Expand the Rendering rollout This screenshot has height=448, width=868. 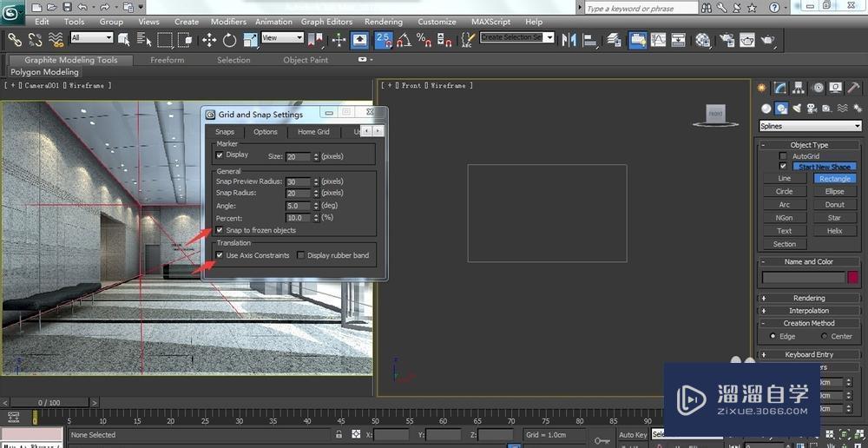tap(809, 298)
